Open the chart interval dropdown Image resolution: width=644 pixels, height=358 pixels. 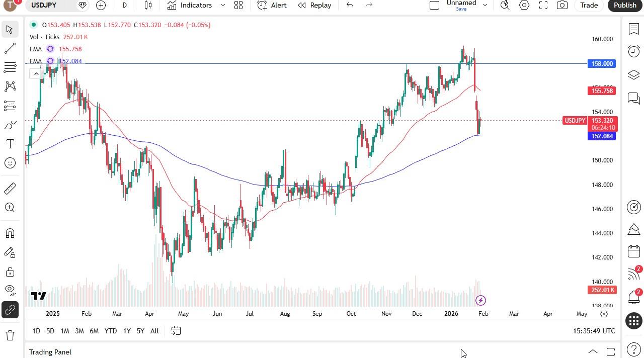(124, 5)
